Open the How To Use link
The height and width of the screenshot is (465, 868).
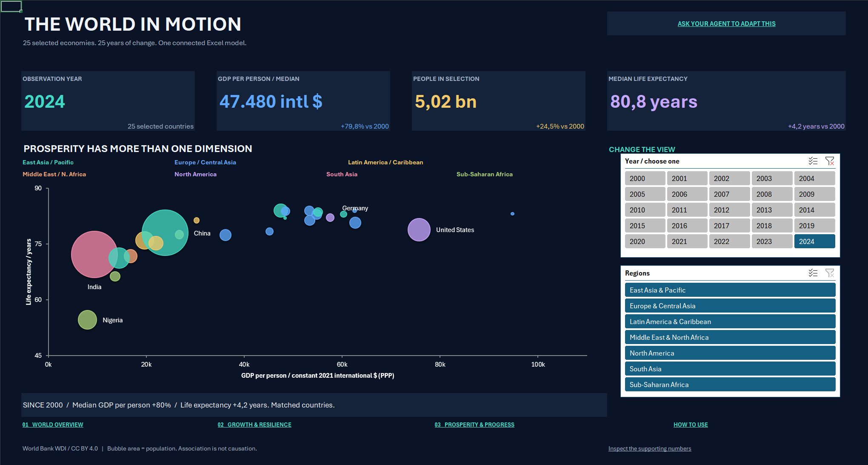pyautogui.click(x=691, y=425)
